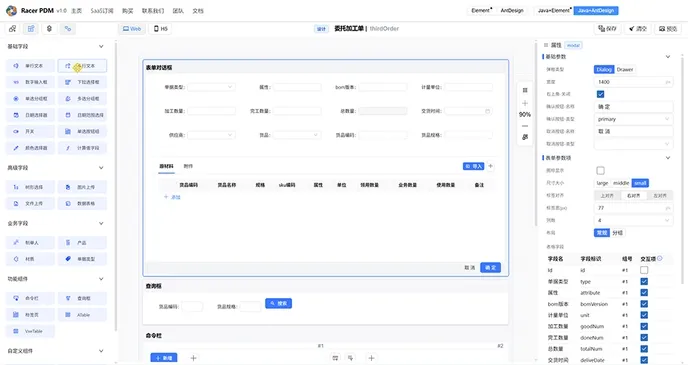The width and height of the screenshot is (688, 365).
Task: Collapse the 业务字段 section chevron
Action: point(101,223)
